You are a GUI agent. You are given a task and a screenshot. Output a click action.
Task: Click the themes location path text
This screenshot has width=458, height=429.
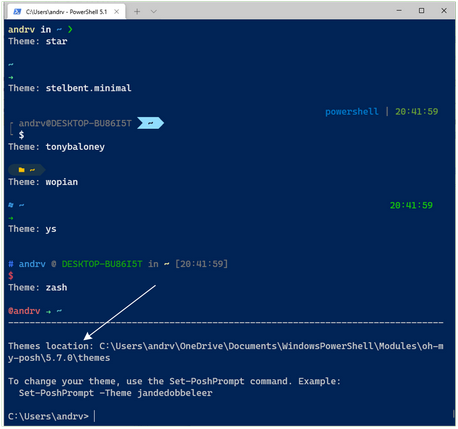click(x=226, y=352)
